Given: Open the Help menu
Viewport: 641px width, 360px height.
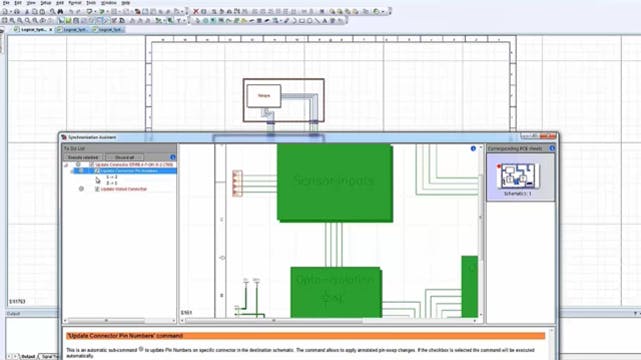Looking at the screenshot, I should [126, 3].
